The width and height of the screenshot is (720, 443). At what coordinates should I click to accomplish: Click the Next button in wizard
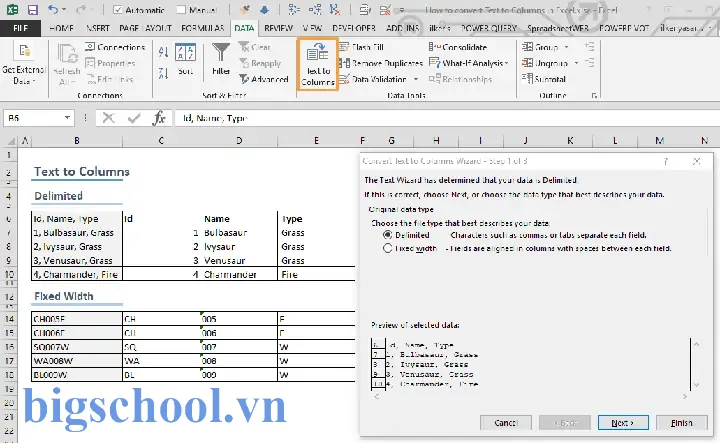(623, 423)
